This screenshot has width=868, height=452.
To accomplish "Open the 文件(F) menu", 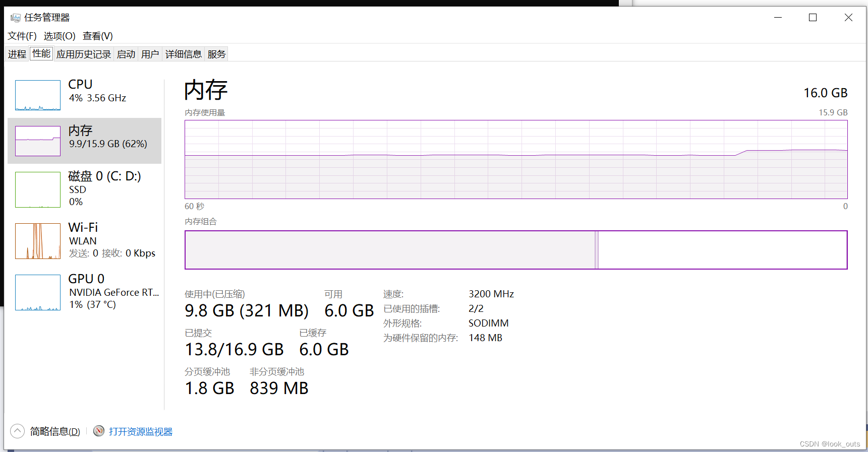I will coord(22,36).
